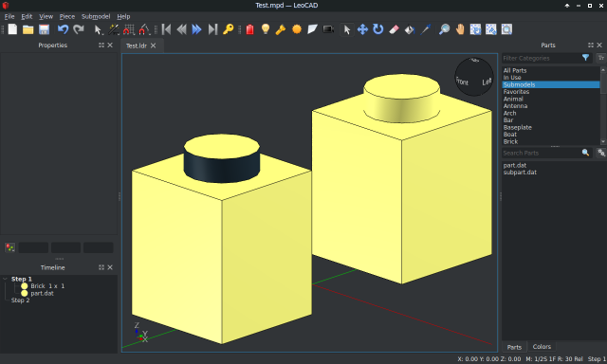Open a file with folder icon
The image size is (607, 364).
click(x=28, y=29)
